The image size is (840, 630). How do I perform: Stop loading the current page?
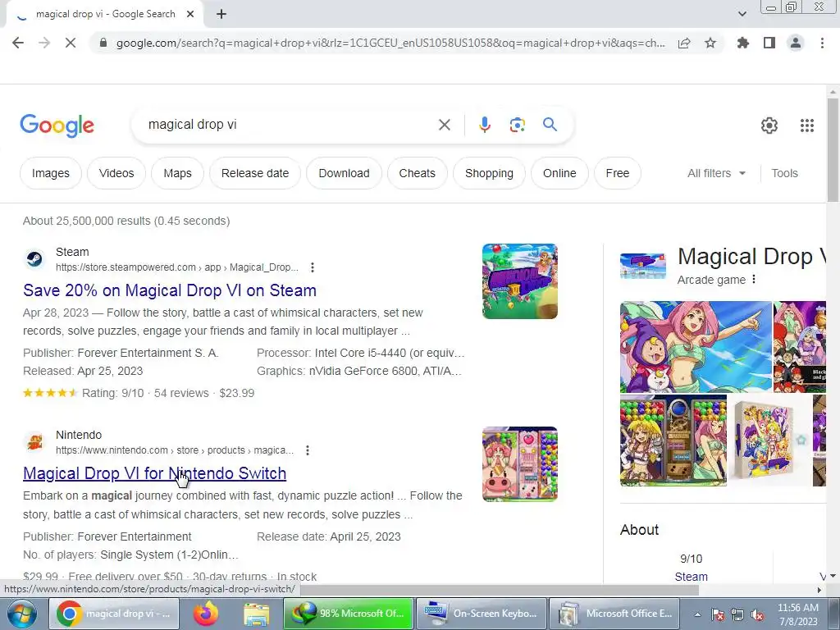point(71,43)
